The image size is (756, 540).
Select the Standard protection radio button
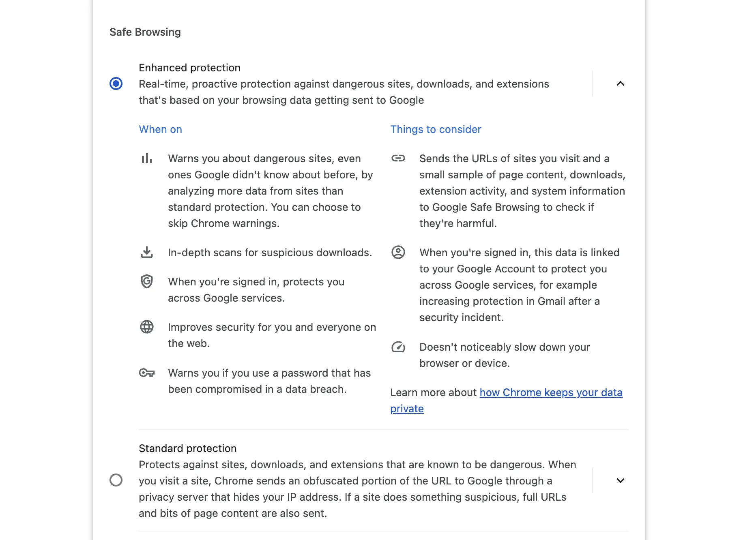tap(116, 480)
